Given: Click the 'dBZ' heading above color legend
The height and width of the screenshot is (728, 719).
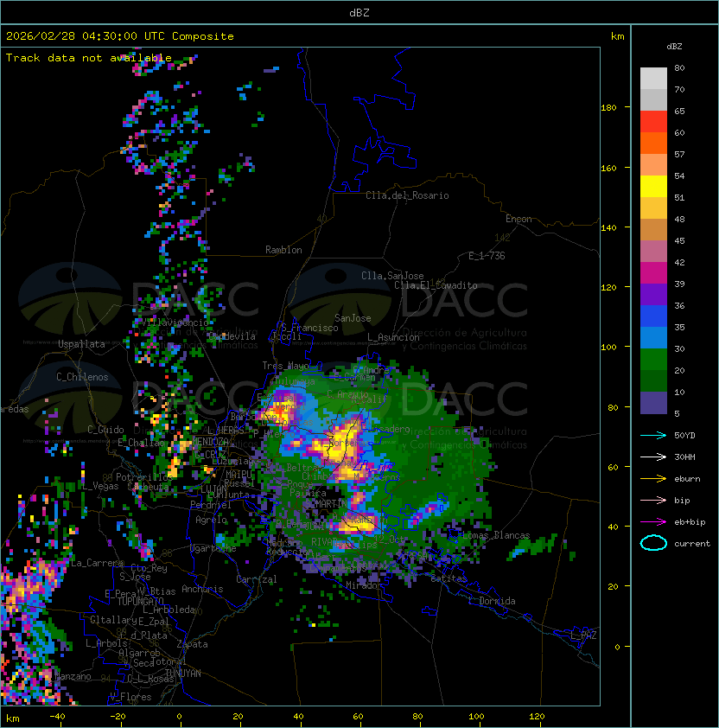Looking at the screenshot, I should [674, 47].
